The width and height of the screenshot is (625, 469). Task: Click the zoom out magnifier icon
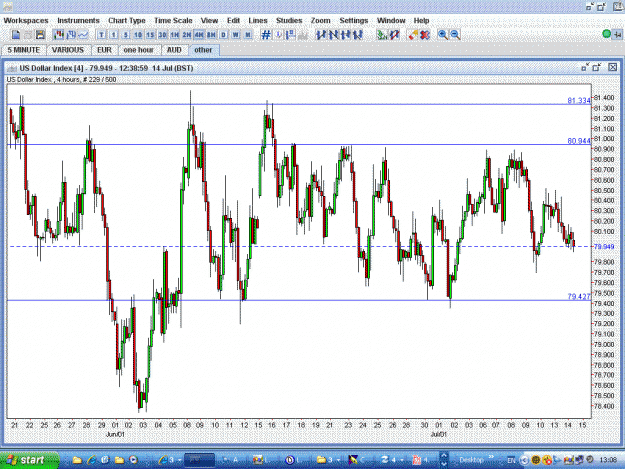[x=455, y=35]
